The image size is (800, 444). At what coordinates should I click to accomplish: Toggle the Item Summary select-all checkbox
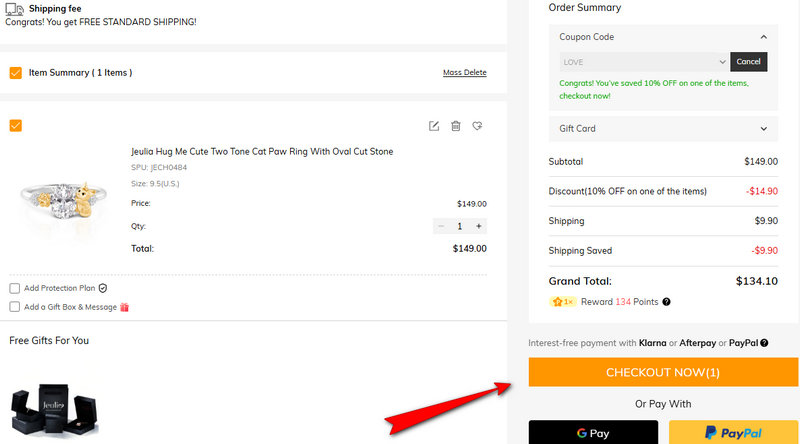pyautogui.click(x=15, y=73)
